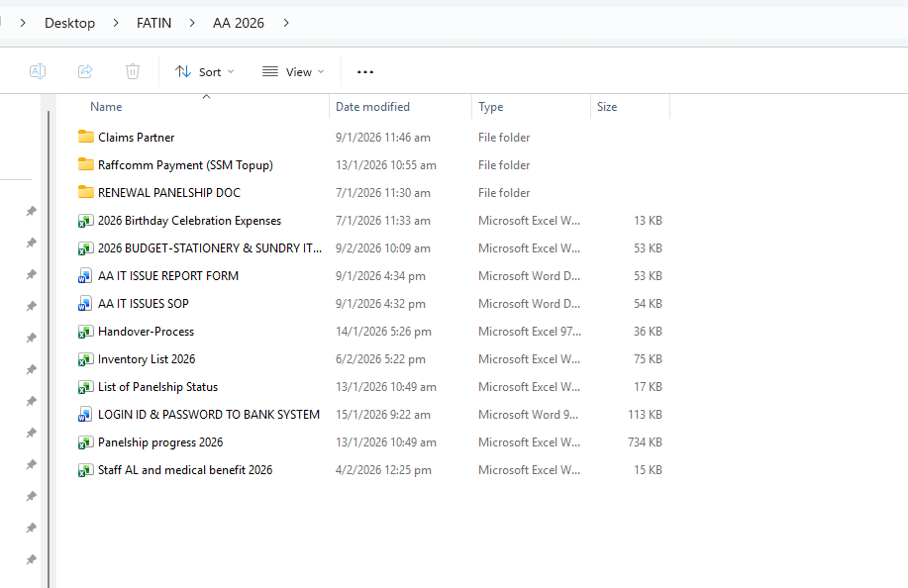The width and height of the screenshot is (908, 588).
Task: Click the Share icon in toolbar
Action: coord(85,71)
